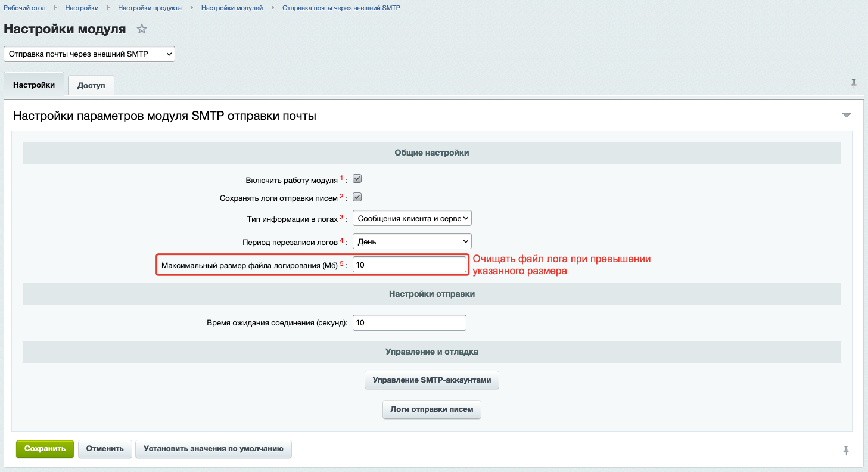
Task: Click the pin icon beside the tabs
Action: pos(854,84)
